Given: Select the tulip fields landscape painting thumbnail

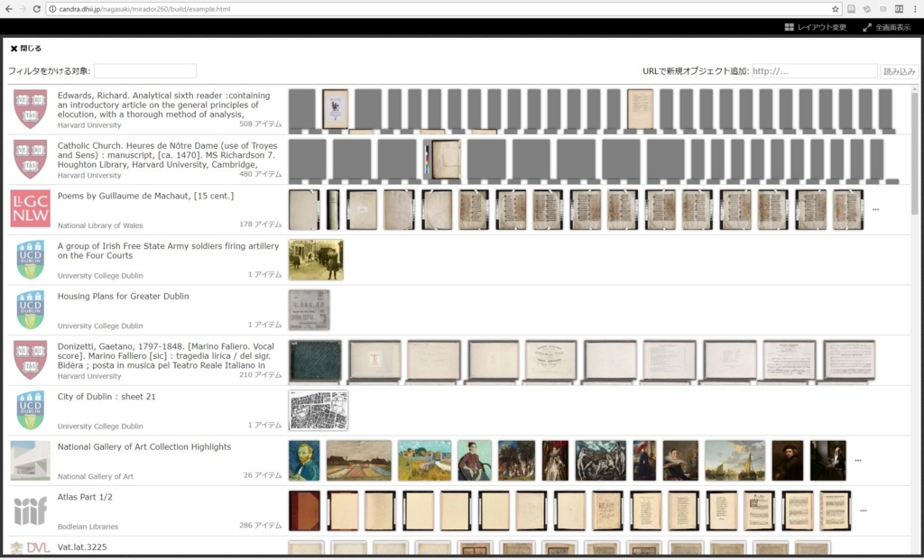Looking at the screenshot, I should click(x=359, y=461).
